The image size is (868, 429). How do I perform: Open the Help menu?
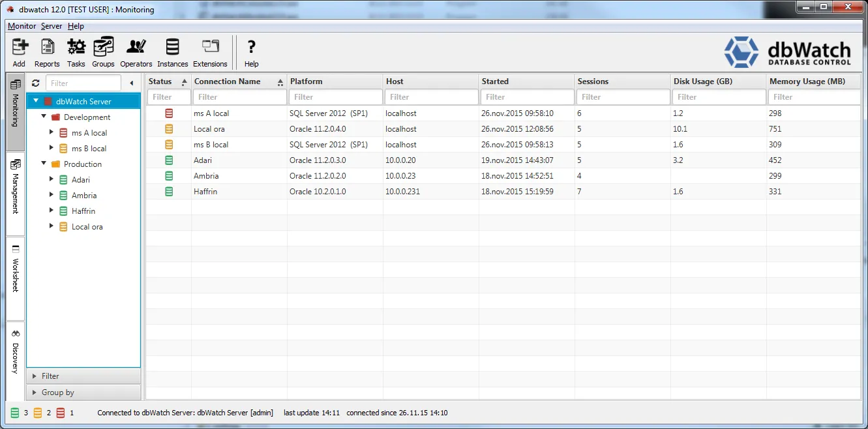76,26
